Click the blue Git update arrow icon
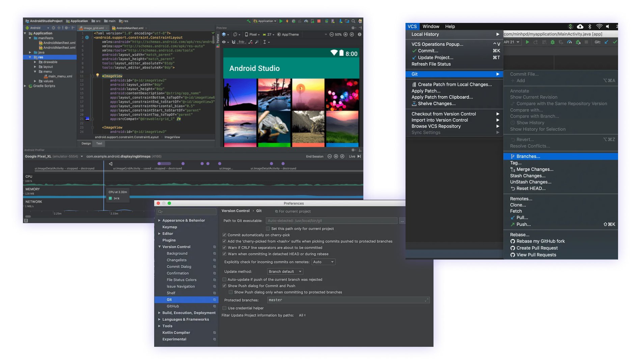Viewport: 641px width, 364px height. coord(607,42)
